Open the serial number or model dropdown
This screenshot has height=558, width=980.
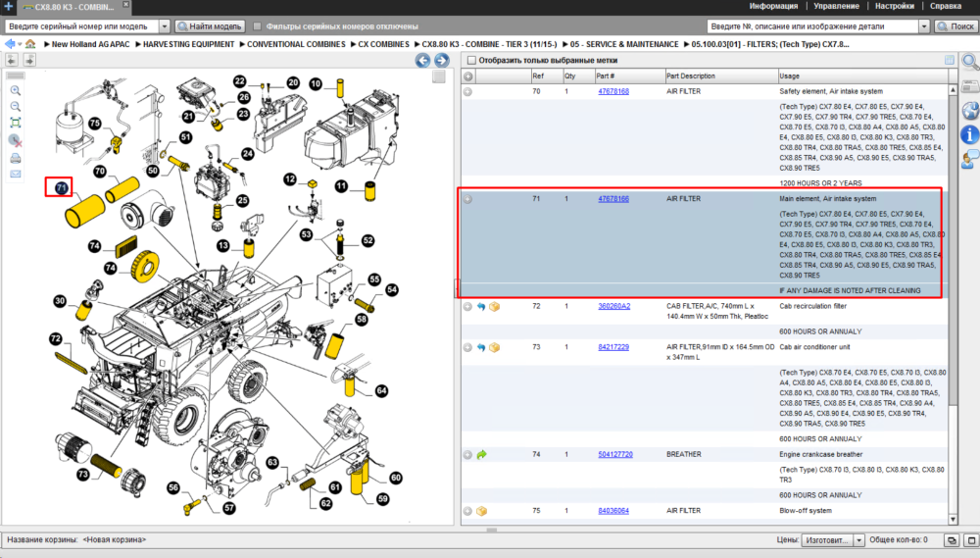[165, 26]
